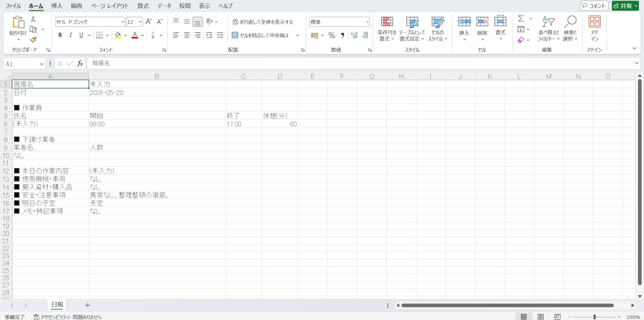
Task: Switch to page break preview view
Action: (557, 317)
